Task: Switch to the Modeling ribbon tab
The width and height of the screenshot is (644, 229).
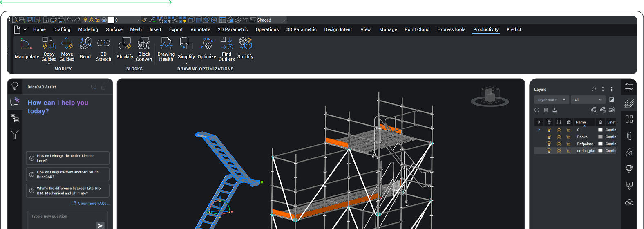Action: pyautogui.click(x=88, y=29)
